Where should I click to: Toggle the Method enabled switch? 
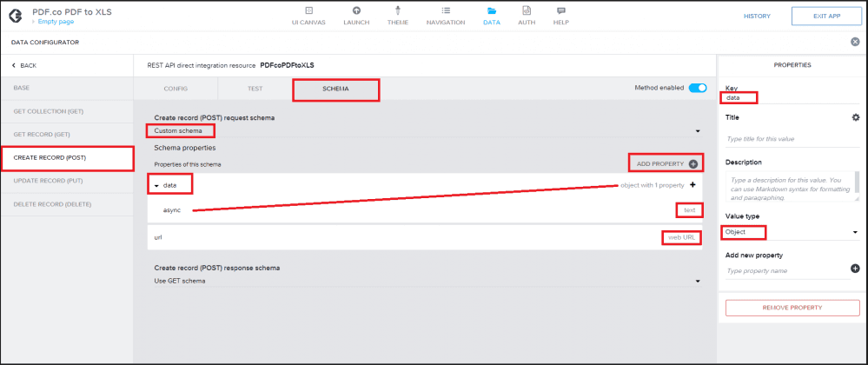(x=697, y=89)
